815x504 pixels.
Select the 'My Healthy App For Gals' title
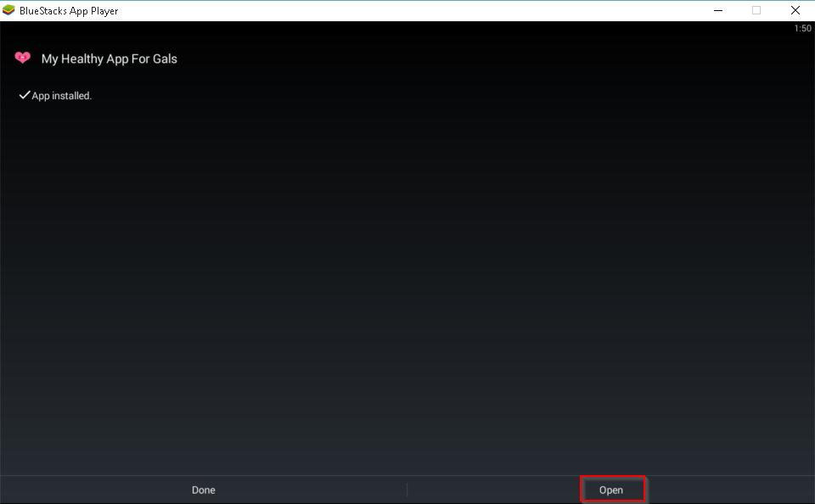click(x=110, y=59)
